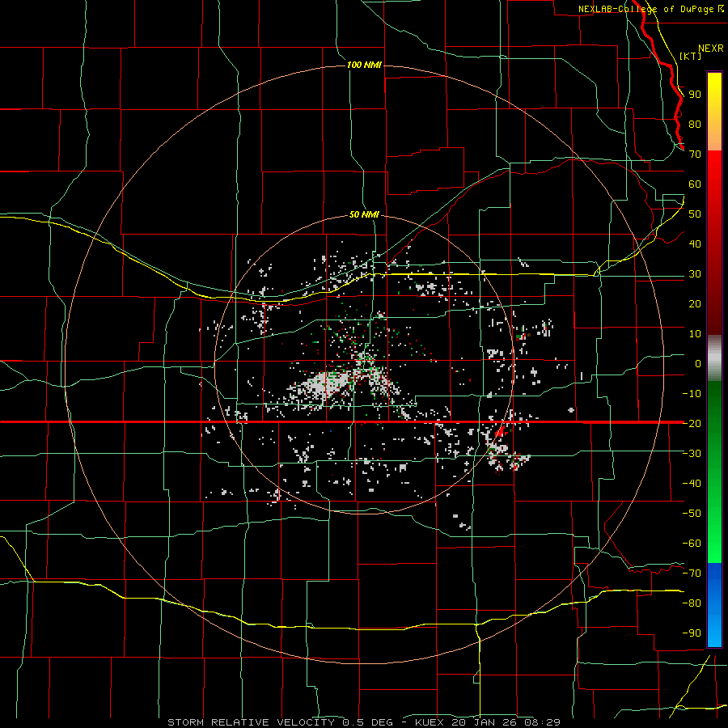The width and height of the screenshot is (728, 728).
Task: Click the 50 value on velocity scale
Action: click(x=695, y=214)
